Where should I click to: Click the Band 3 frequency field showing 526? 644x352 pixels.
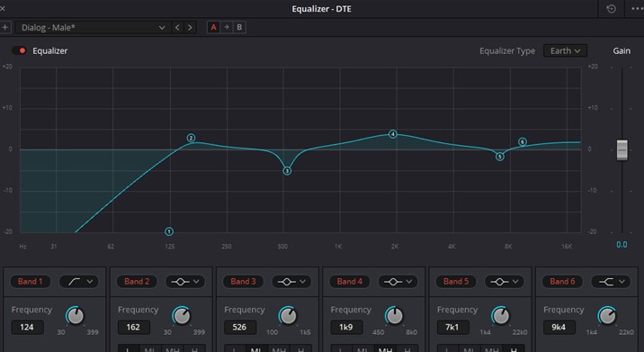click(x=240, y=328)
